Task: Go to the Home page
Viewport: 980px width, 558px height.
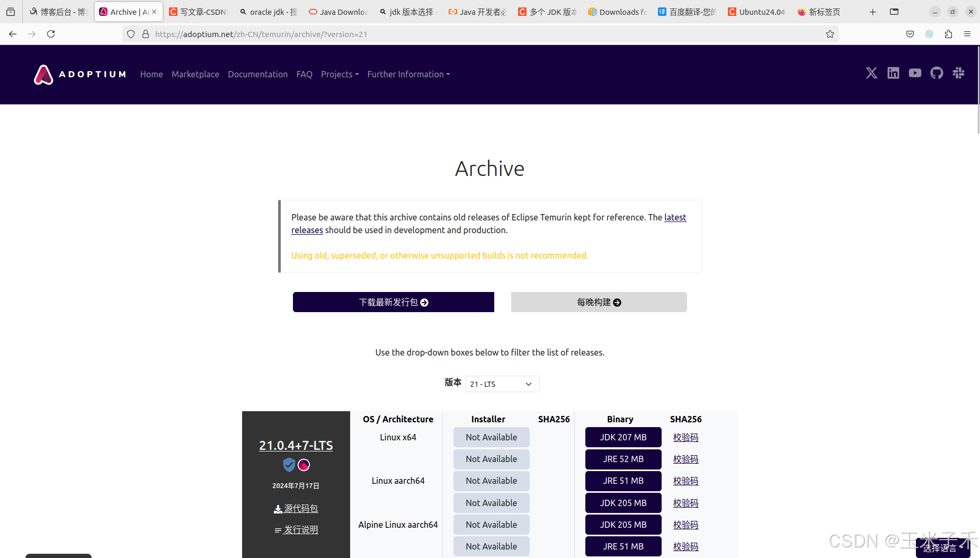Action: pyautogui.click(x=152, y=74)
